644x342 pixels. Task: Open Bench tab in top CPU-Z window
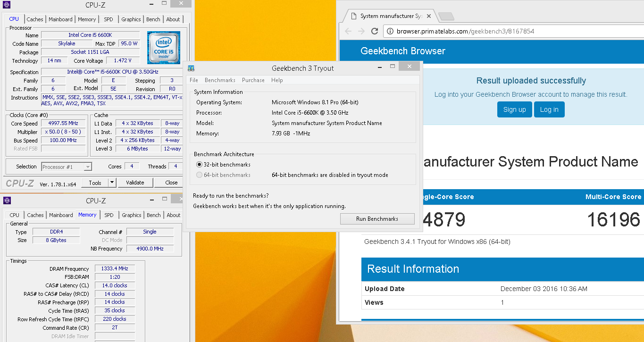(x=153, y=19)
